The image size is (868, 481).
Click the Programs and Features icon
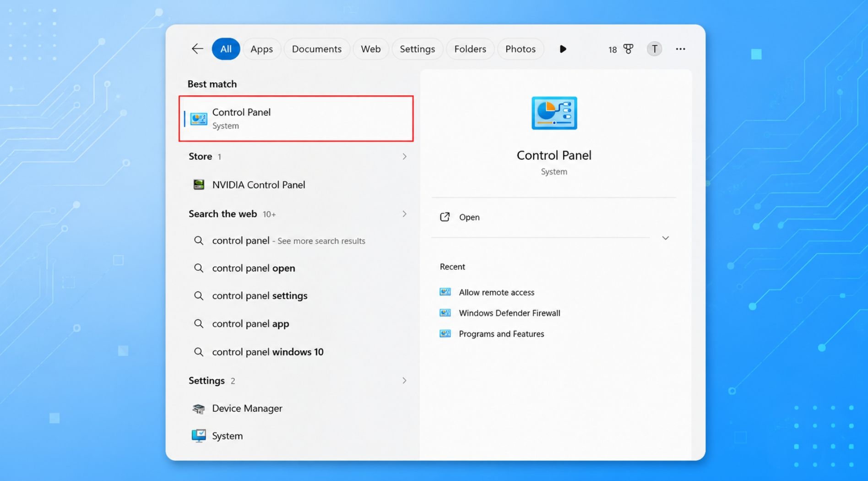445,334
